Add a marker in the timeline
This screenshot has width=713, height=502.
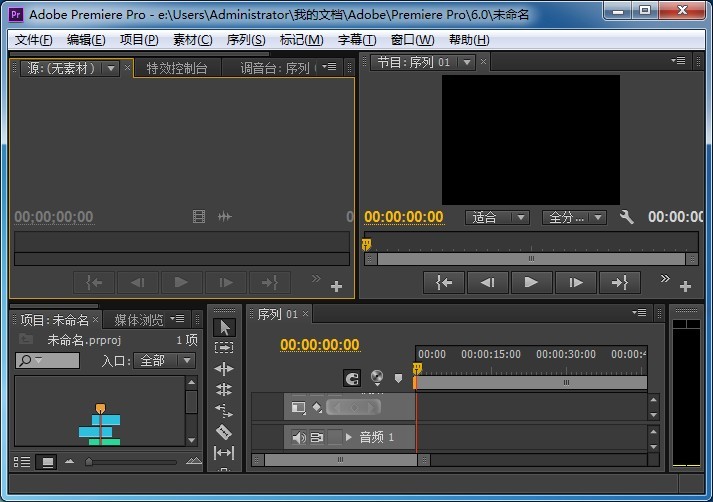[398, 378]
